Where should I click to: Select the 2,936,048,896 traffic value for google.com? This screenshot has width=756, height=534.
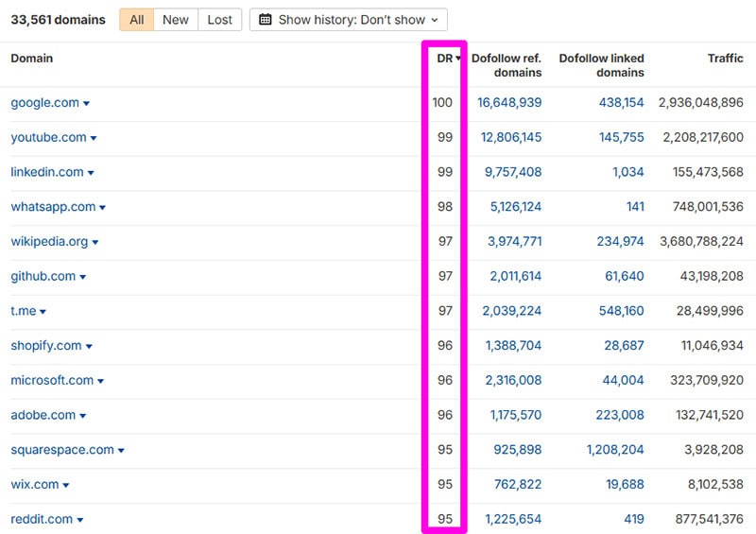pyautogui.click(x=701, y=103)
